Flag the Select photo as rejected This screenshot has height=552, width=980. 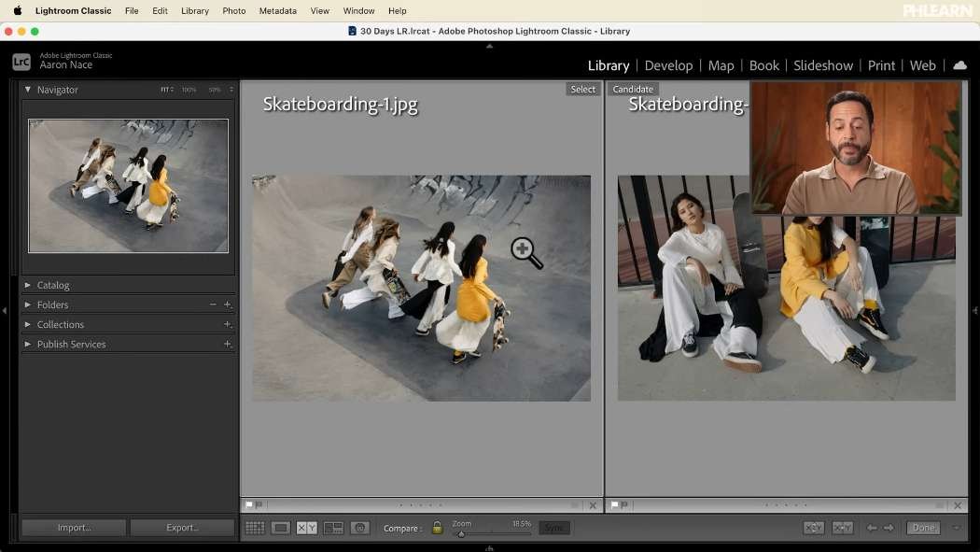pyautogui.click(x=259, y=504)
